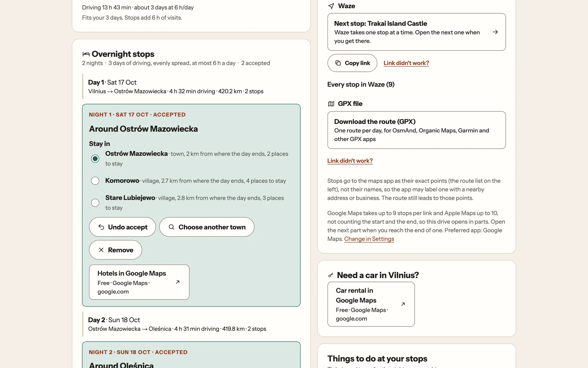This screenshot has width=588, height=368.
Task: Click Driving 13 h 43 min summary text
Action: [138, 7]
